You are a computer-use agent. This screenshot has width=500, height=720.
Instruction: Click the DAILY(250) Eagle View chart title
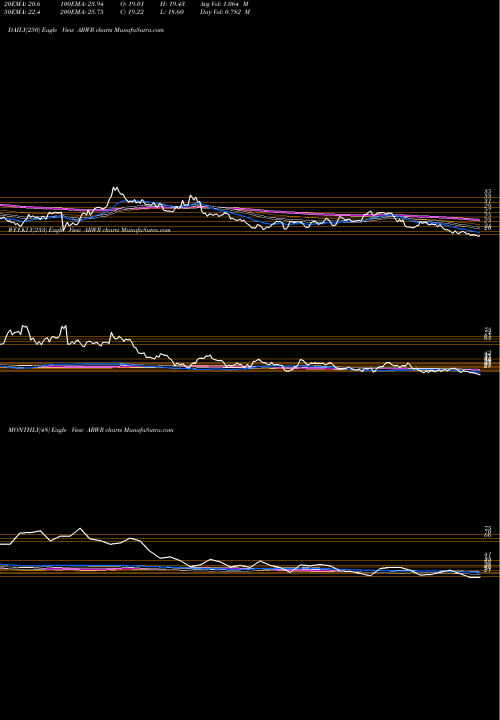point(86,30)
